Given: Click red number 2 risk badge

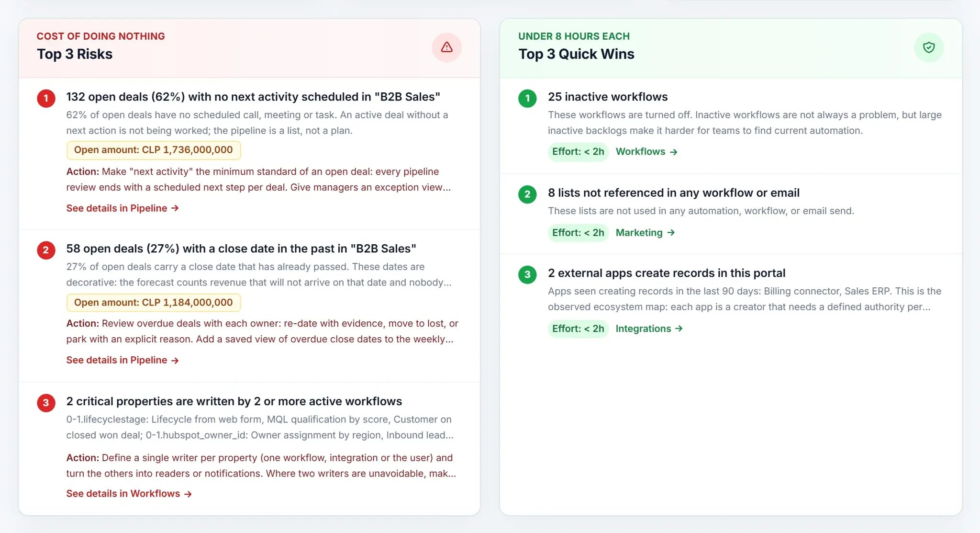Looking at the screenshot, I should 46,250.
